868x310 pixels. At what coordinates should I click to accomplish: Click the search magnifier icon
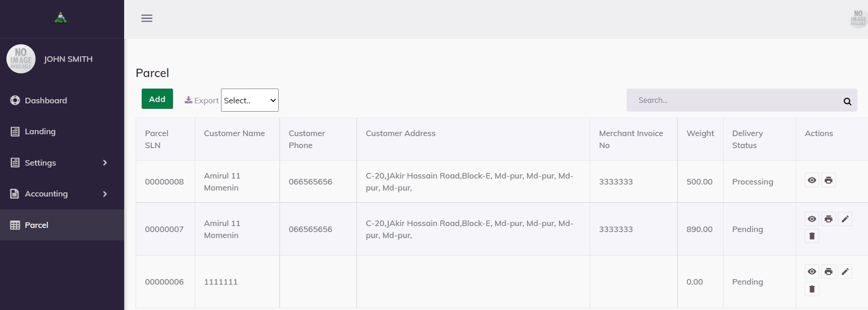coord(847,101)
